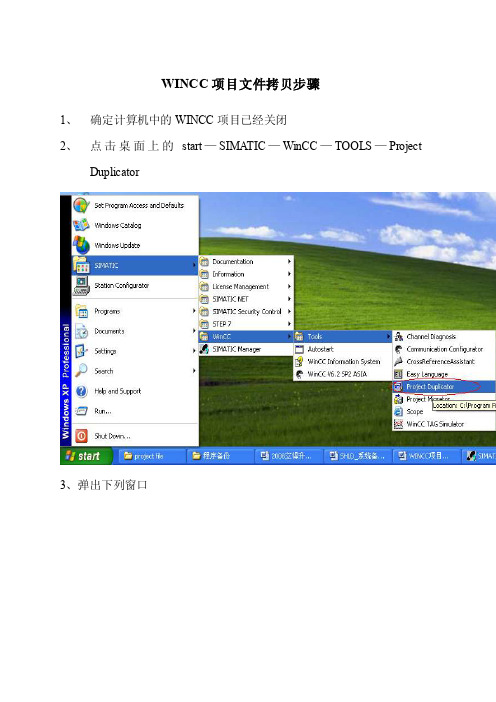Expand SIMATIC NET submenu
The image size is (496, 702).
point(246,299)
